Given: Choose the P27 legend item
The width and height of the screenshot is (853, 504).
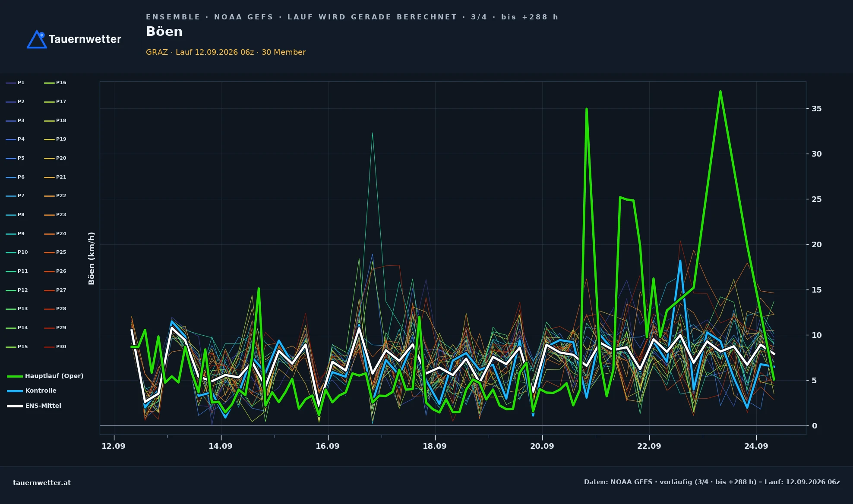Looking at the screenshot, I should [x=55, y=290].
